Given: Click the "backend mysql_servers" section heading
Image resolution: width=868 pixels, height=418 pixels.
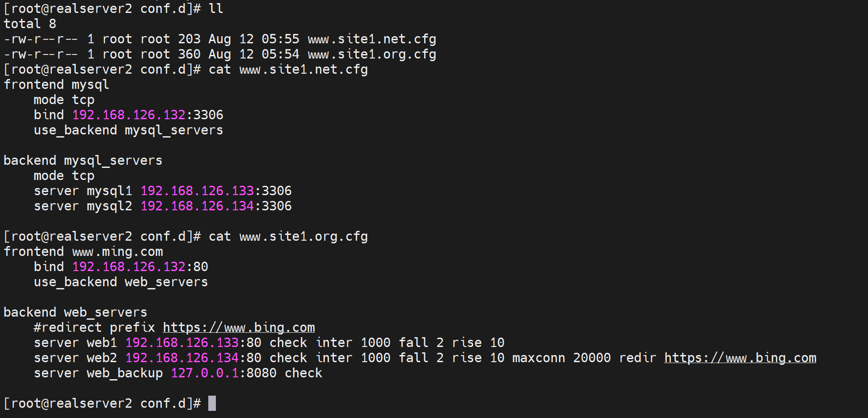Looking at the screenshot, I should click(83, 160).
